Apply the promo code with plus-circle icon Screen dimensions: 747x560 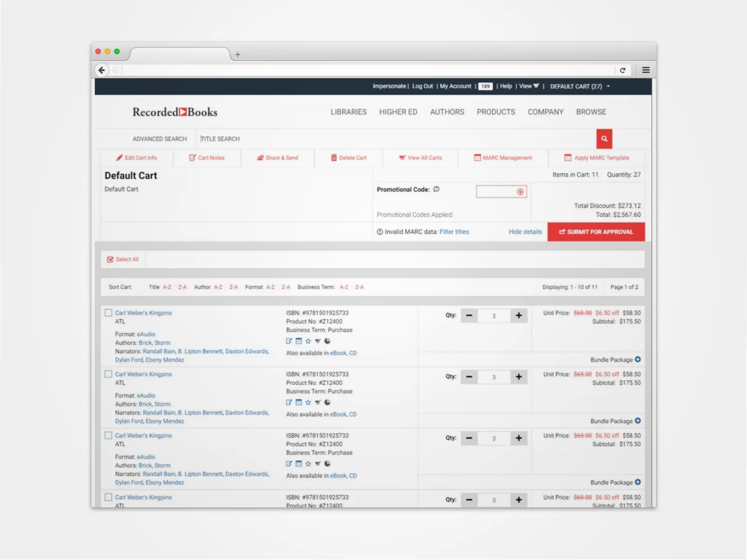pyautogui.click(x=520, y=192)
